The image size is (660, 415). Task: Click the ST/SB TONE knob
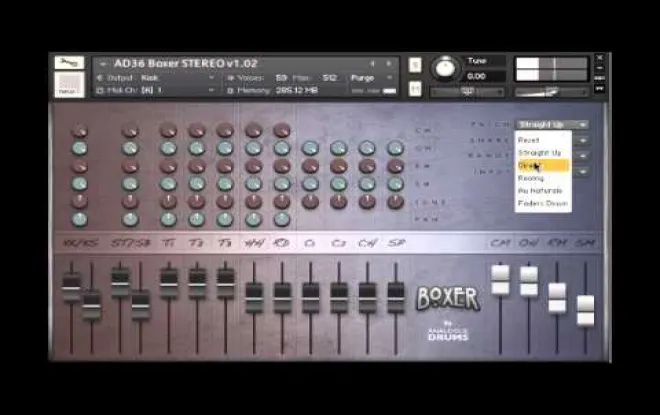click(x=130, y=202)
